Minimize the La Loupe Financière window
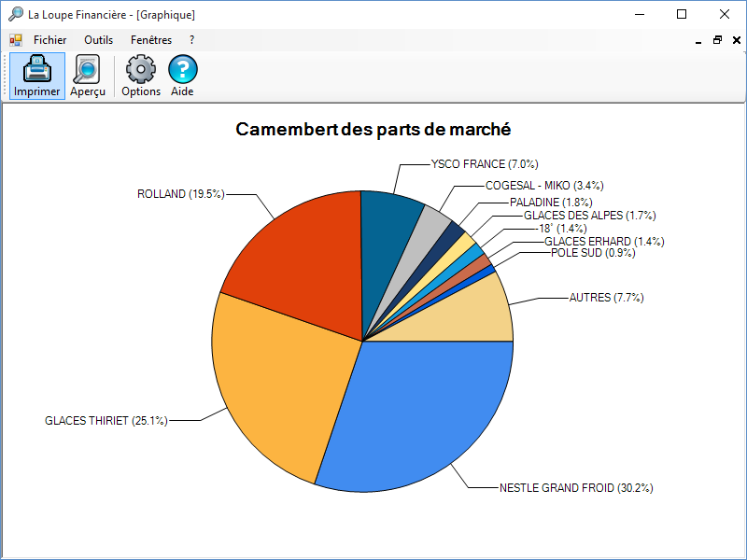 [x=640, y=14]
